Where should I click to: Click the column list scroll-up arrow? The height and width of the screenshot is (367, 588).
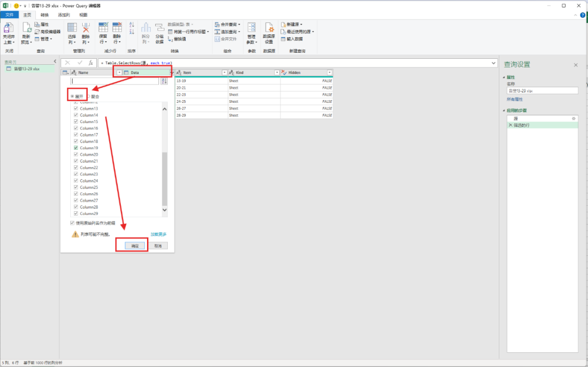(164, 109)
